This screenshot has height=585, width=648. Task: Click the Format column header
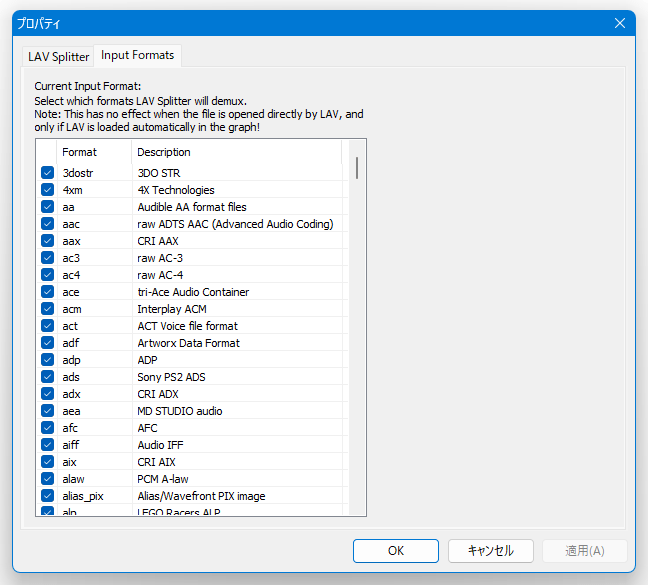94,152
